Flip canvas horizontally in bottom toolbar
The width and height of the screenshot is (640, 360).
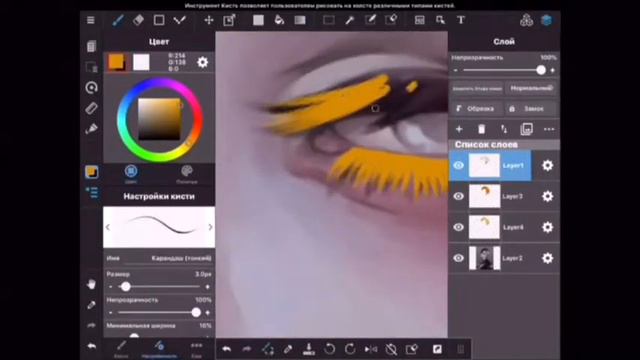[x=371, y=349]
